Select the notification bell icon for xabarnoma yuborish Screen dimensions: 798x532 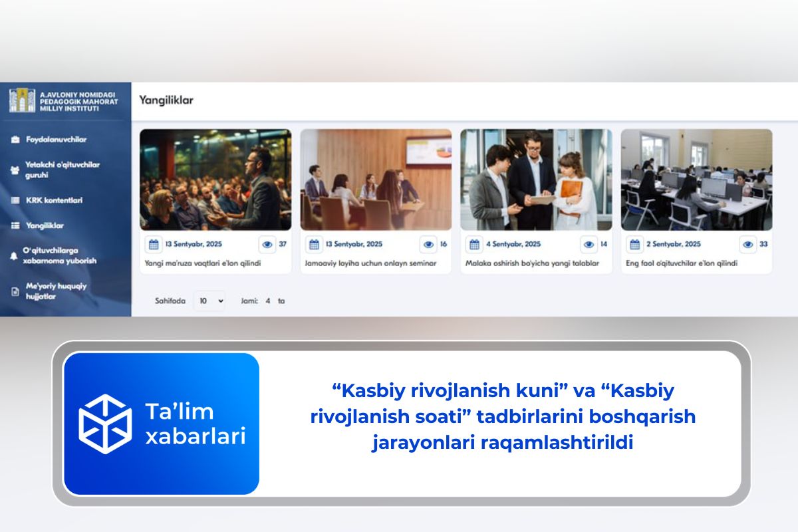point(13,257)
